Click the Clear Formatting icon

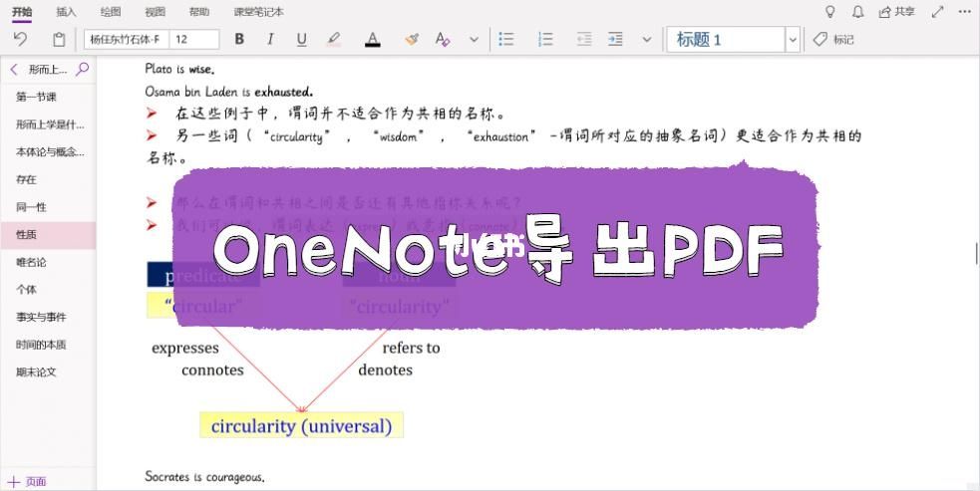(443, 40)
